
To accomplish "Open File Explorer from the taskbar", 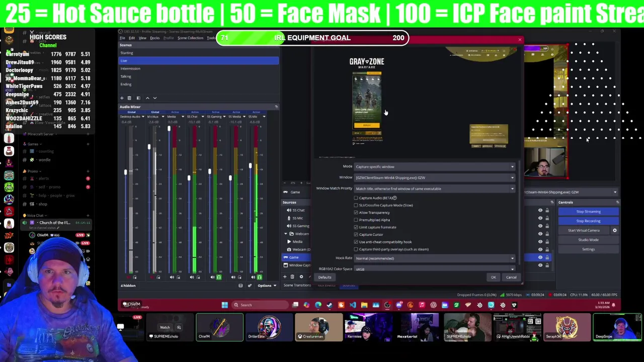I will pos(364,305).
